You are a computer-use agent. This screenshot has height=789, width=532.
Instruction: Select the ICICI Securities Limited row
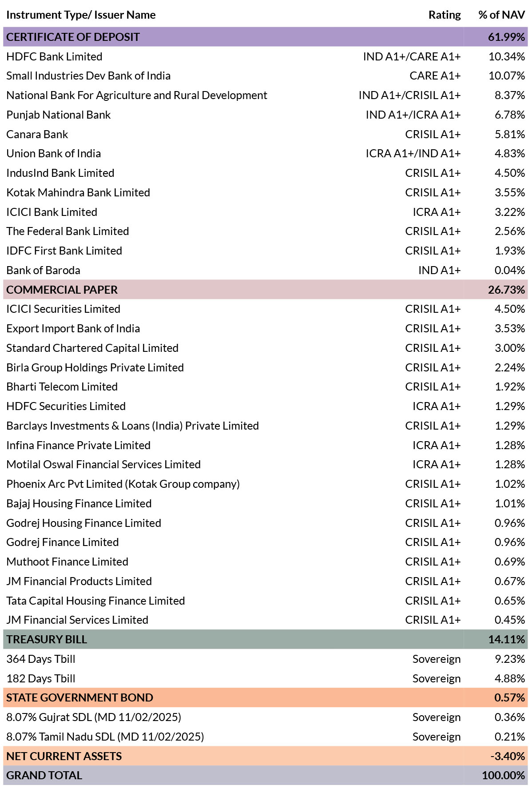pyautogui.click(x=266, y=309)
